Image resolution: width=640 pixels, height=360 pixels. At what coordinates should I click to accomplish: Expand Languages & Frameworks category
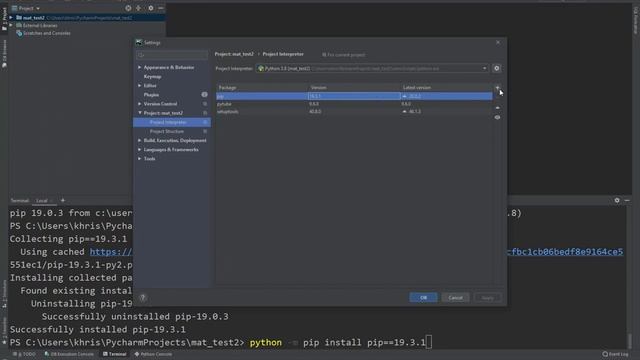pyautogui.click(x=140, y=150)
